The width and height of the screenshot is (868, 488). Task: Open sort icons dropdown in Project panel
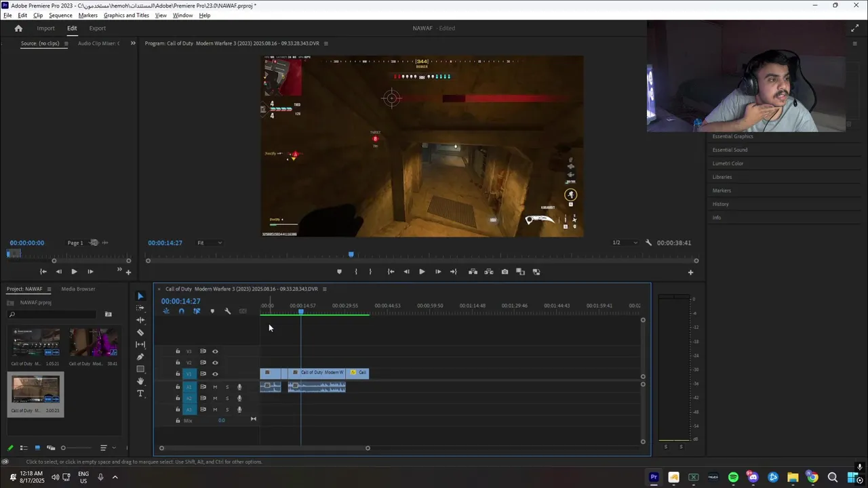click(x=106, y=448)
